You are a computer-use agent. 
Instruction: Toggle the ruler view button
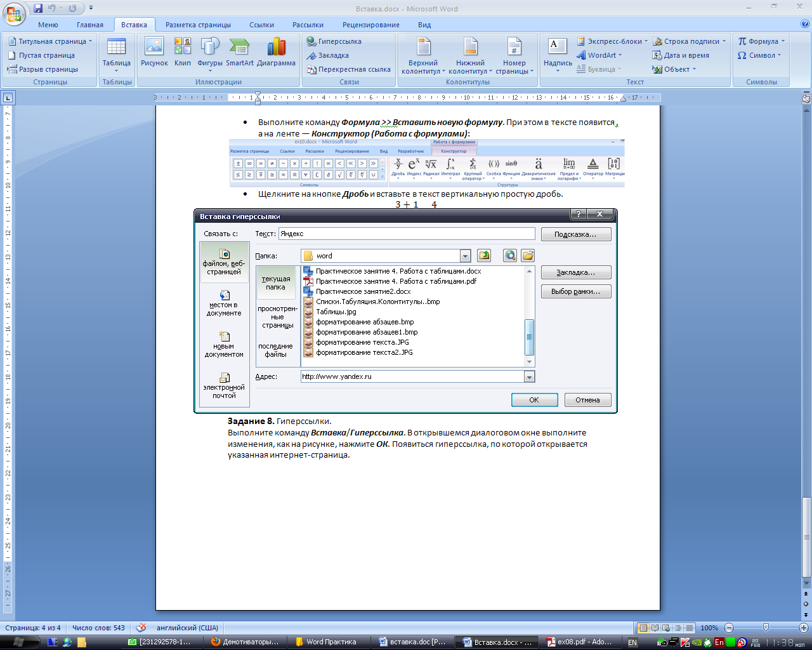coord(806,98)
